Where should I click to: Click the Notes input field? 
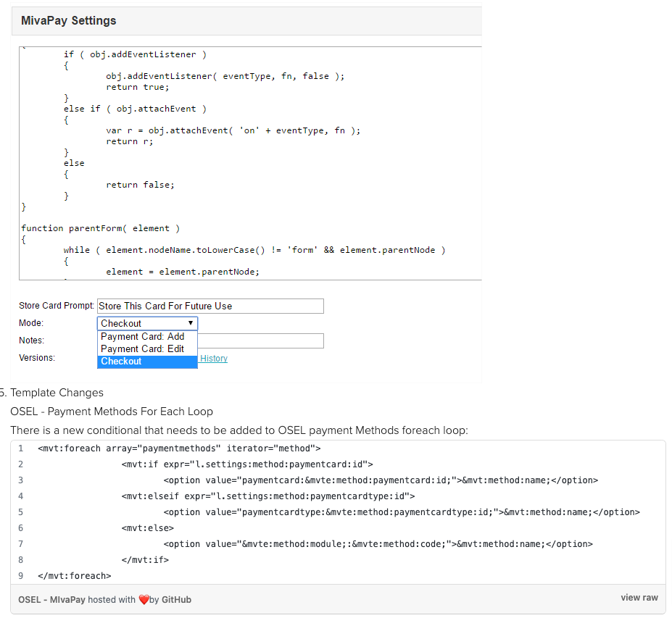point(260,341)
